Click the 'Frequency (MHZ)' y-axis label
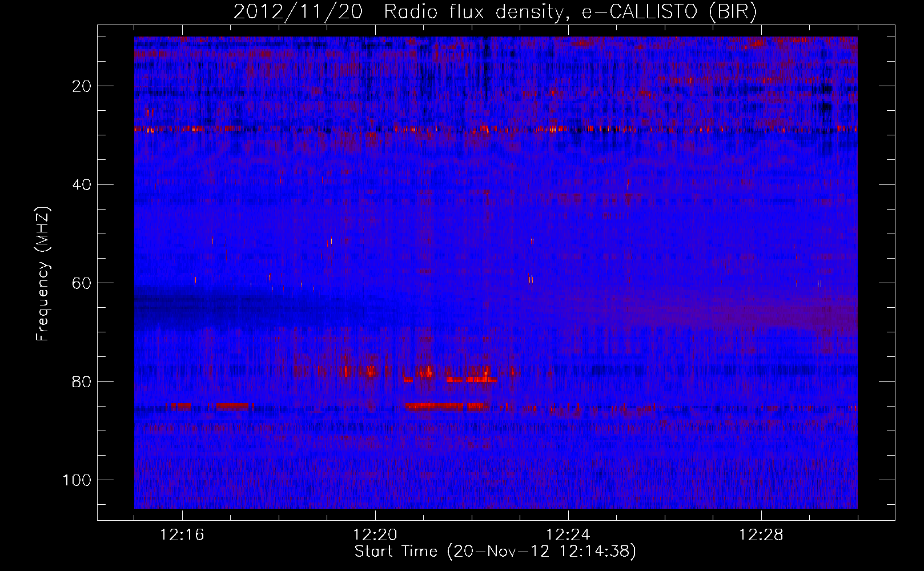924x571 pixels. (43, 274)
